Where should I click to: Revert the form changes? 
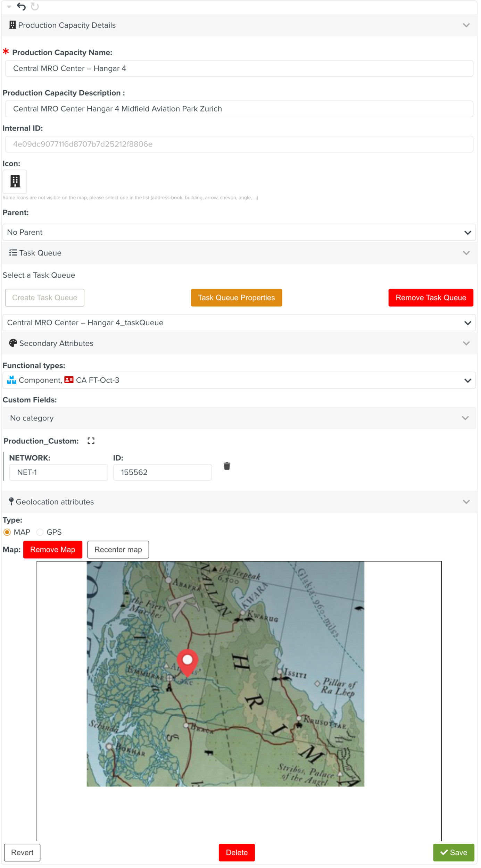[x=22, y=853]
